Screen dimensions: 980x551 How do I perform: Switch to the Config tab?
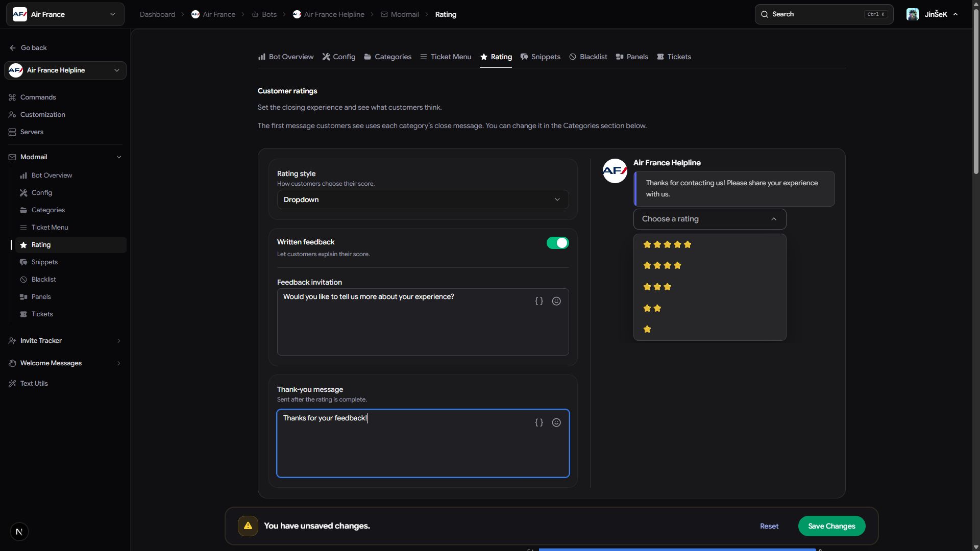click(x=339, y=57)
